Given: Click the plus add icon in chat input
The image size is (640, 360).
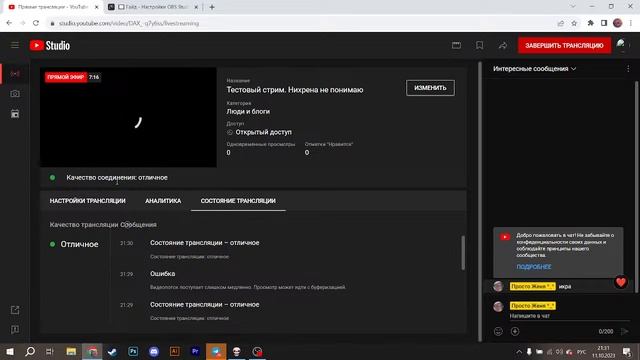Looking at the screenshot, I should [x=515, y=331].
